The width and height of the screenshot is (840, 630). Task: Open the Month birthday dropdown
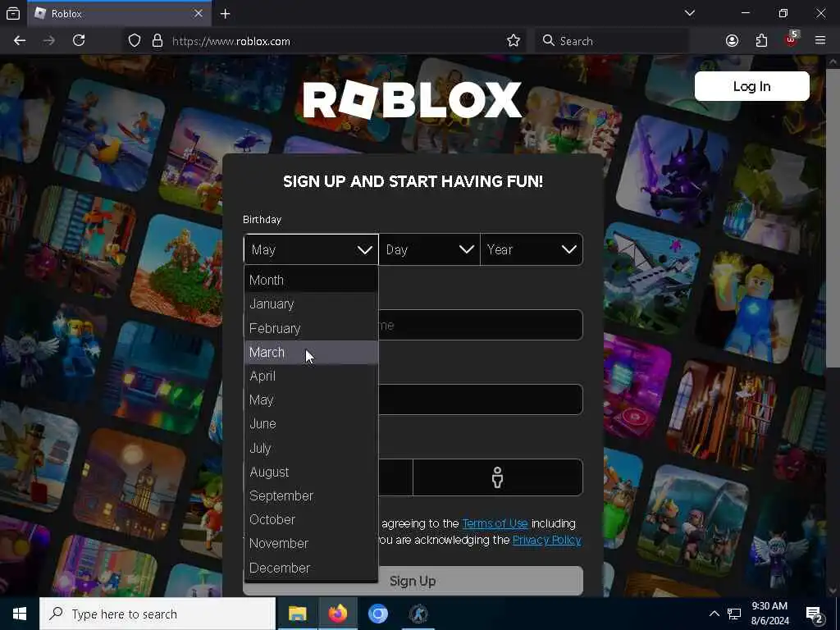coord(311,249)
